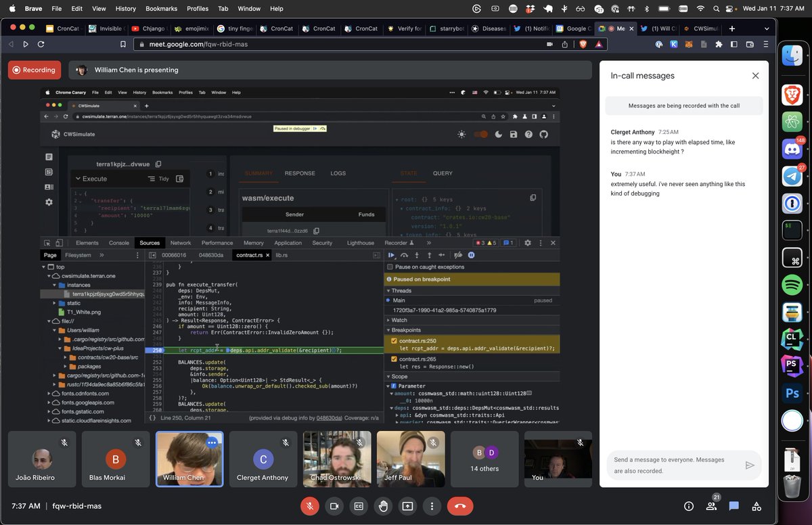The width and height of the screenshot is (812, 525).
Task: Click the send message arrow icon
Action: (749, 465)
